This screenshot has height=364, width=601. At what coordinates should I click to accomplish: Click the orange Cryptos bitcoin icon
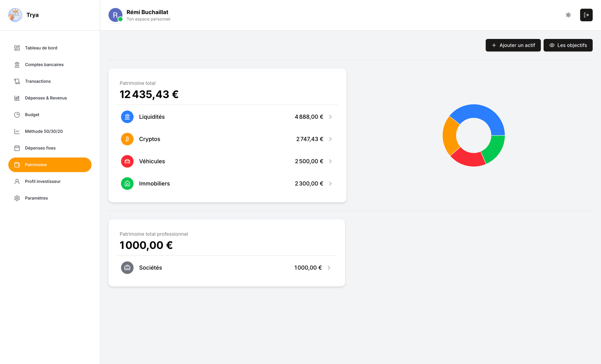tap(127, 139)
